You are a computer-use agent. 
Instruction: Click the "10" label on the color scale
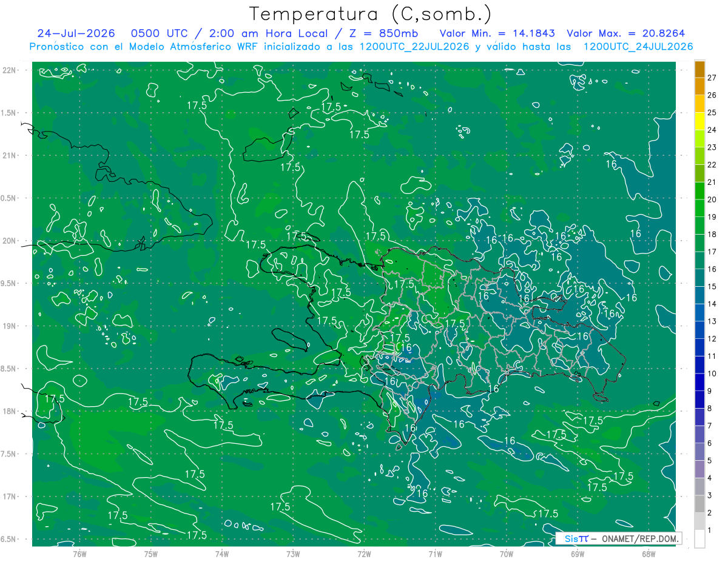click(x=712, y=373)
